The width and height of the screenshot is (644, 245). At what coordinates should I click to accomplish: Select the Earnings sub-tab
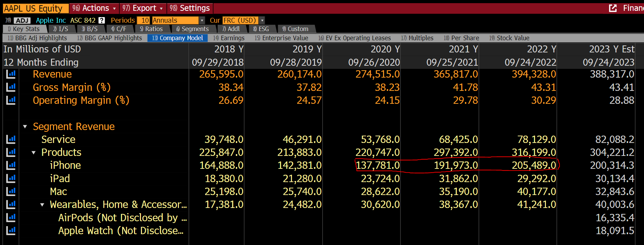(229, 38)
